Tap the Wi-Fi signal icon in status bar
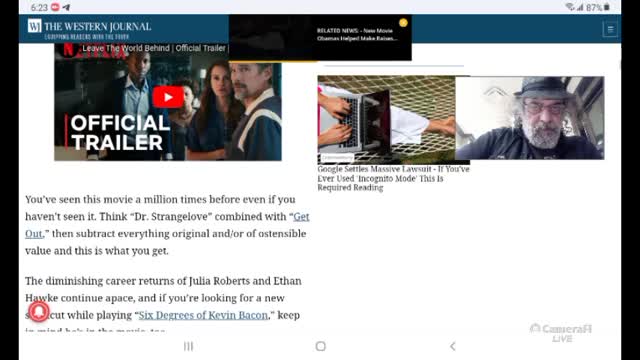 click(570, 7)
